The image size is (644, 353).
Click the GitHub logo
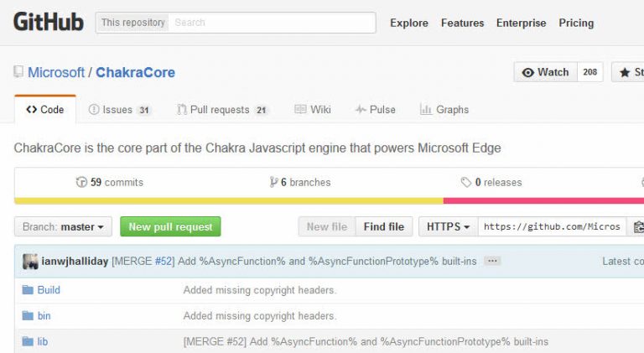(49, 23)
